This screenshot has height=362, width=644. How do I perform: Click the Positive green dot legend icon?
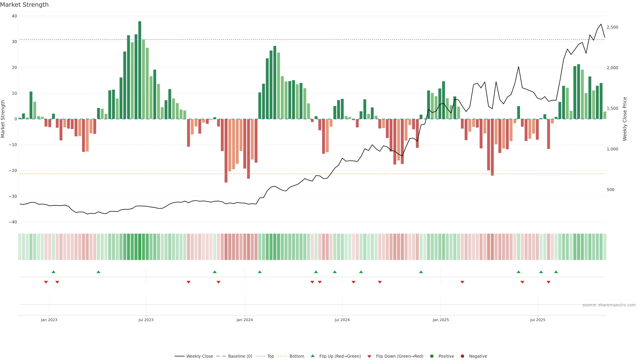point(432,356)
